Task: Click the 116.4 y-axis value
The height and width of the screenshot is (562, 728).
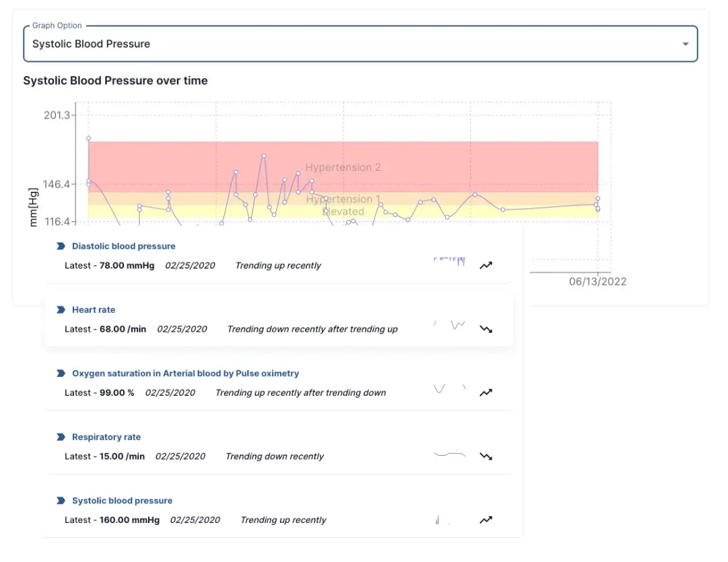Action: coord(57,222)
